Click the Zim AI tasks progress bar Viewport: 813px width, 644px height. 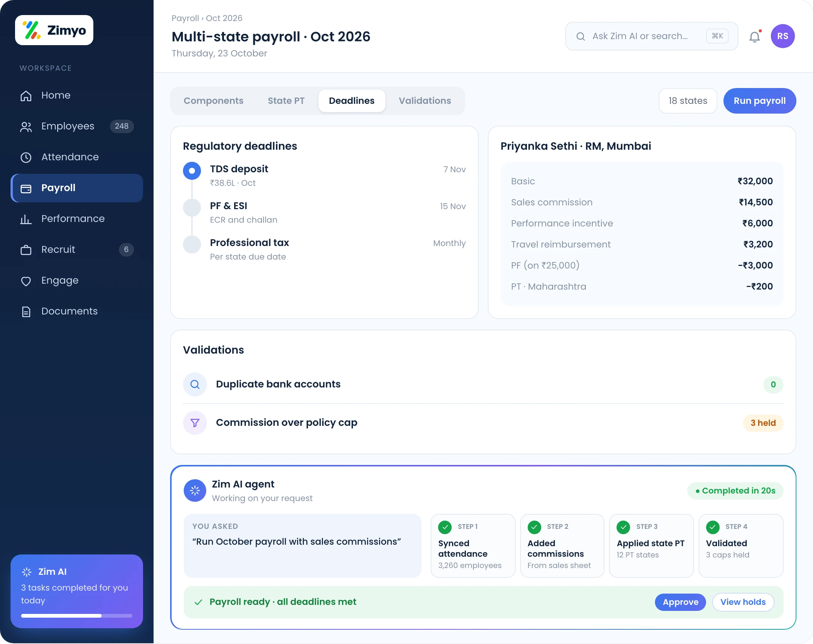pyautogui.click(x=76, y=616)
